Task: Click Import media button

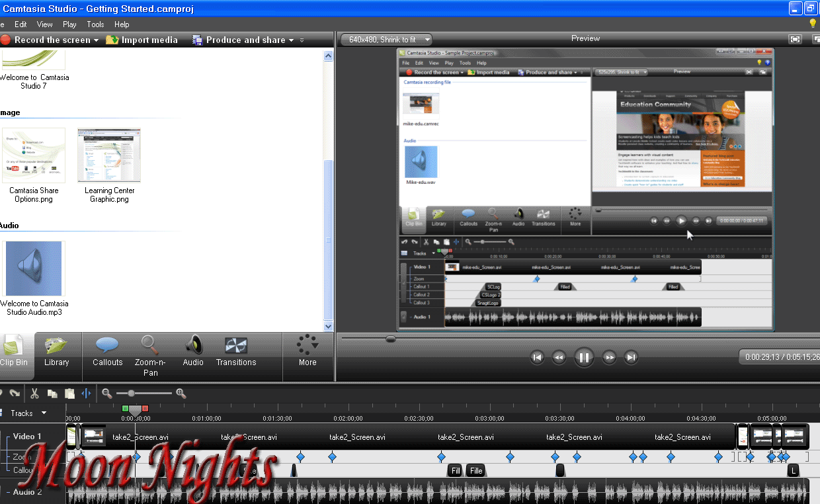Action: pos(142,40)
